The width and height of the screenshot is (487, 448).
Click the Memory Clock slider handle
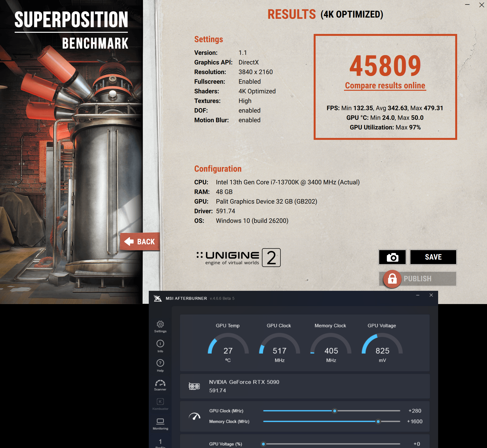pyautogui.click(x=378, y=422)
